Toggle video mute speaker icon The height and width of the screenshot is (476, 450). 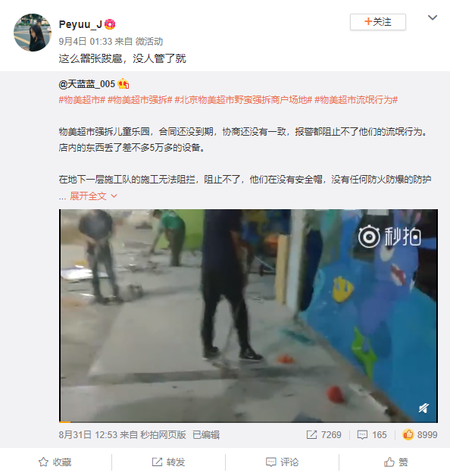[423, 408]
